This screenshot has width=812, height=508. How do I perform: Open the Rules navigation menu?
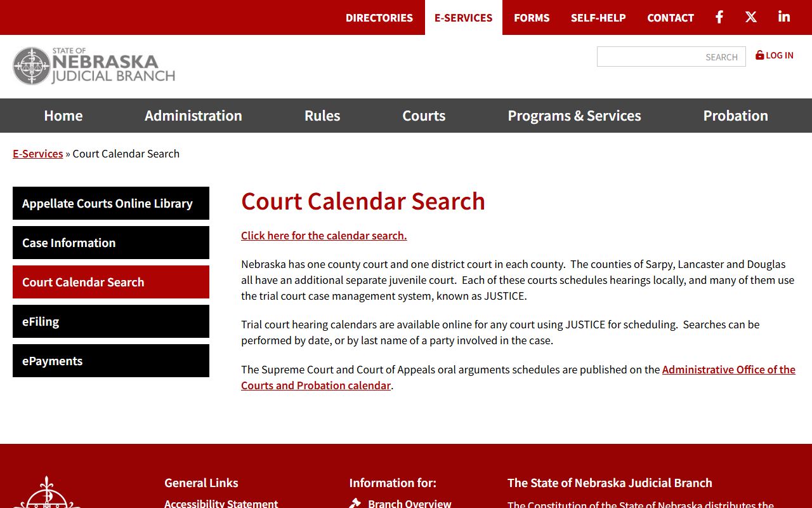point(322,116)
